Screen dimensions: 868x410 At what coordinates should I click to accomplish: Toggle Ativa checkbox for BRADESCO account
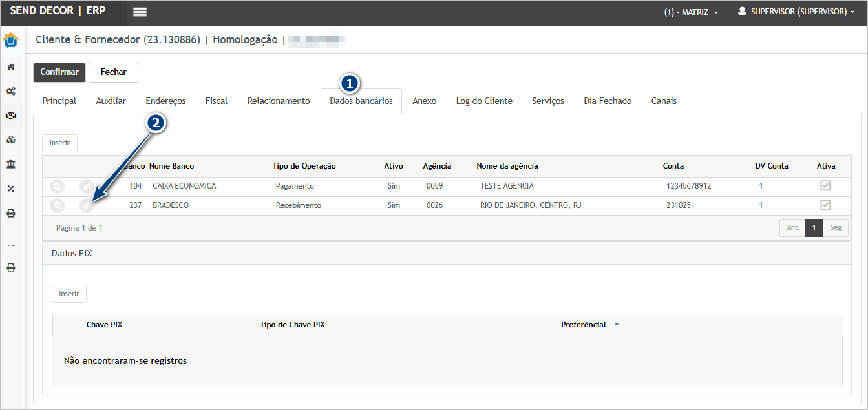825,205
